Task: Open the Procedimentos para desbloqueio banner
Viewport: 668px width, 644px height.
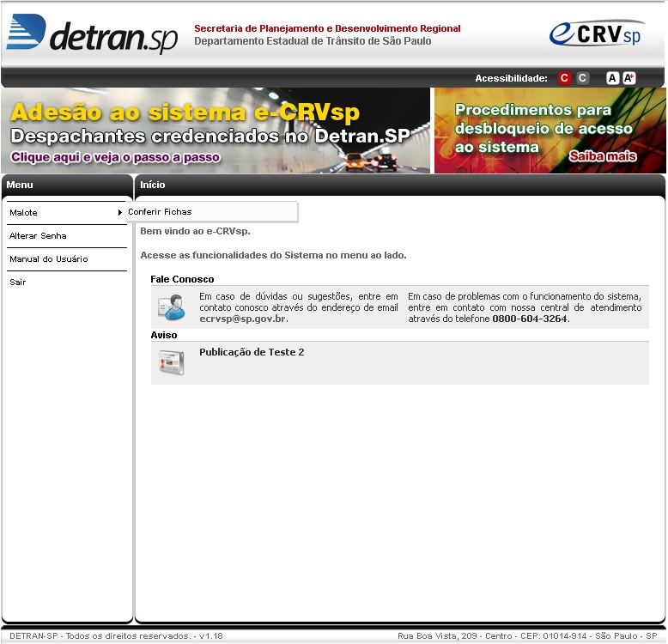Action: pyautogui.click(x=550, y=131)
